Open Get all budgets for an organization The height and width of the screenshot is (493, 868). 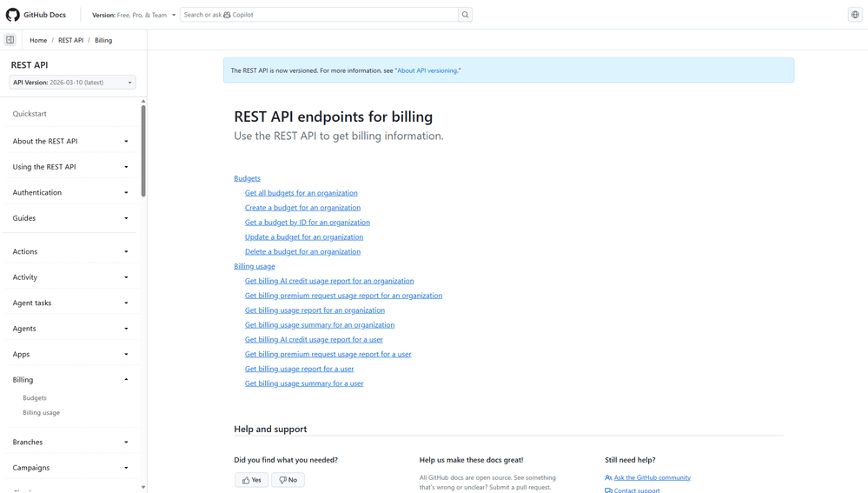[x=301, y=193]
